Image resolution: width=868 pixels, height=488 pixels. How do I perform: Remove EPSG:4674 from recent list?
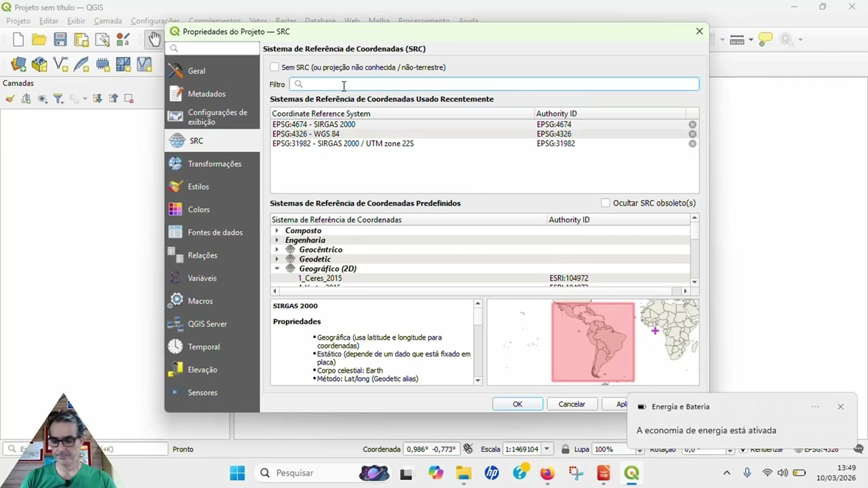692,125
